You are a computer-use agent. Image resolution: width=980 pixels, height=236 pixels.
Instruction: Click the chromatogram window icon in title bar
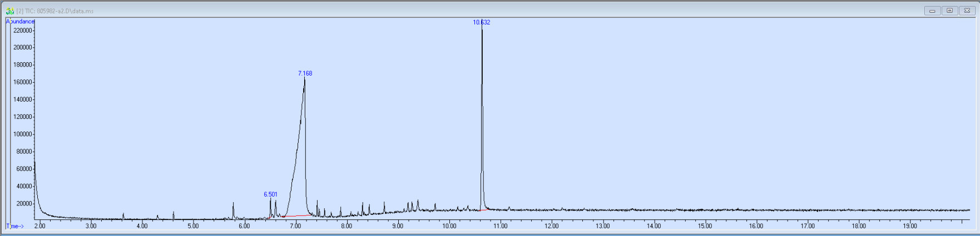(x=9, y=11)
